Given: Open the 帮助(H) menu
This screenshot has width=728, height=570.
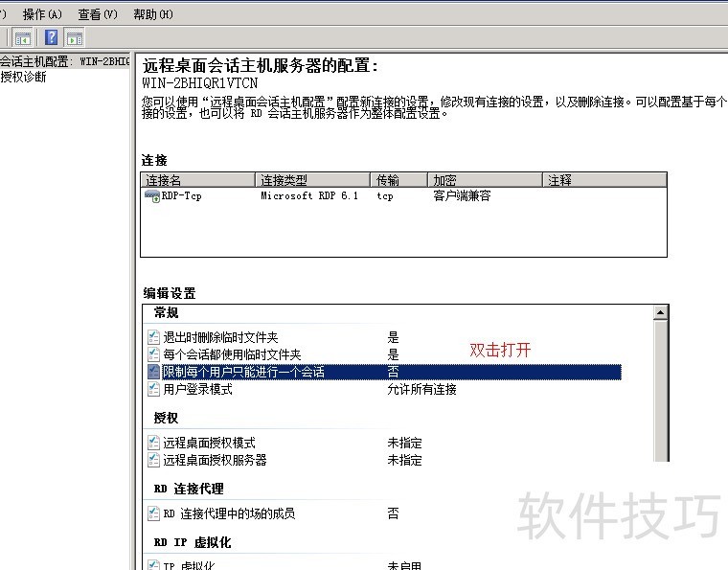Looking at the screenshot, I should [153, 14].
